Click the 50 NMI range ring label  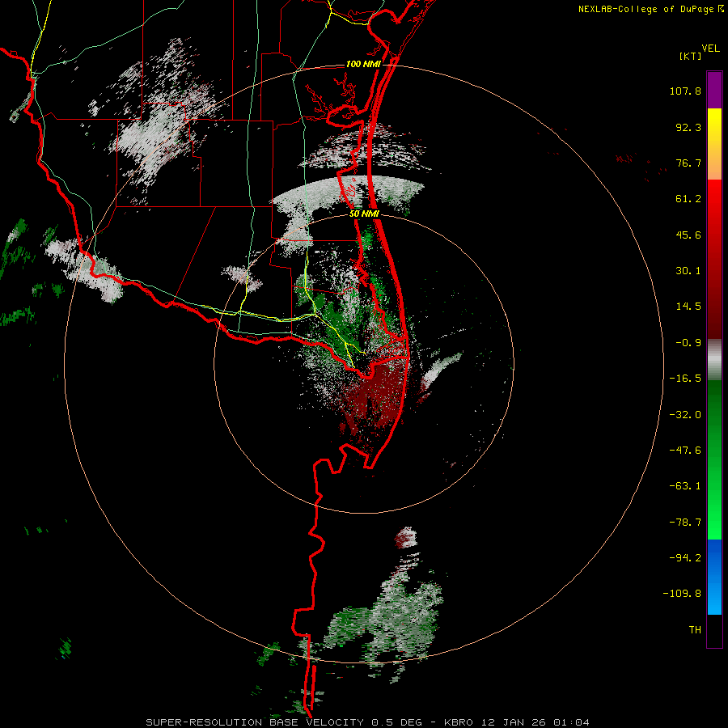364,214
